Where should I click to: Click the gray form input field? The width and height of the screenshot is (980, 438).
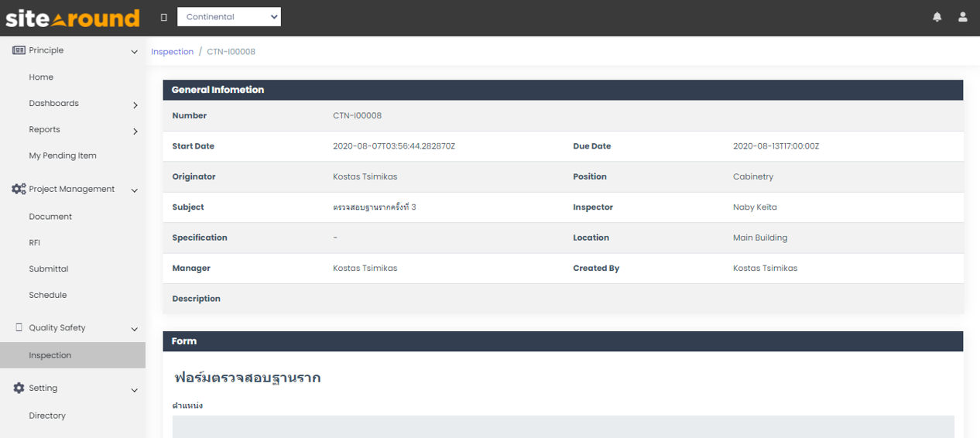coord(563,426)
